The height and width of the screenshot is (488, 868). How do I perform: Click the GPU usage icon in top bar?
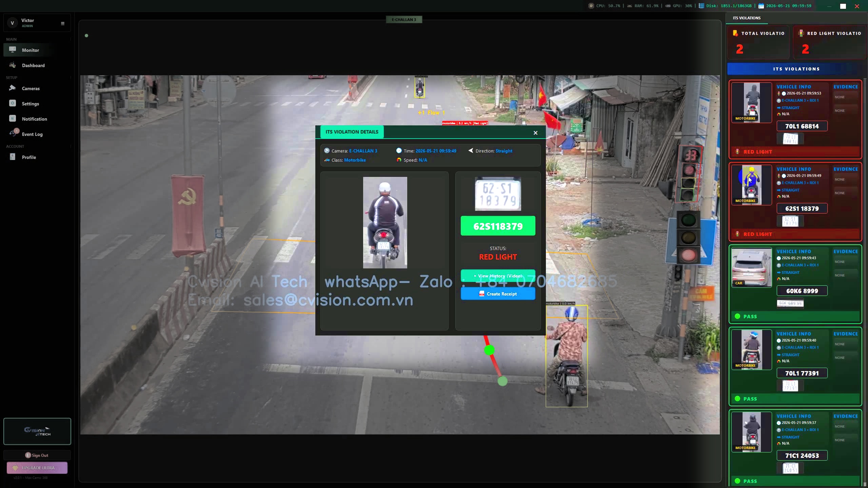pyautogui.click(x=668, y=6)
